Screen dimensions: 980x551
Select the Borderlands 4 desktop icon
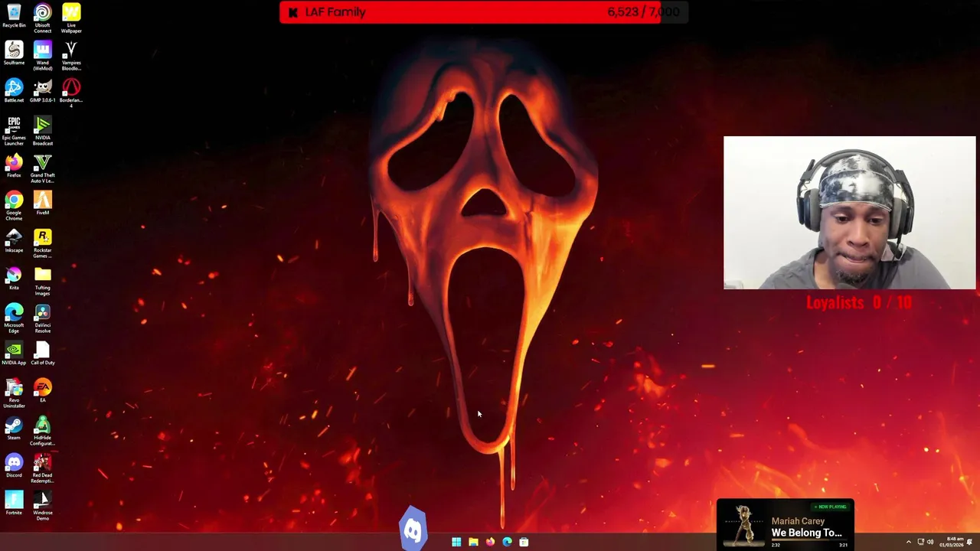[71, 93]
